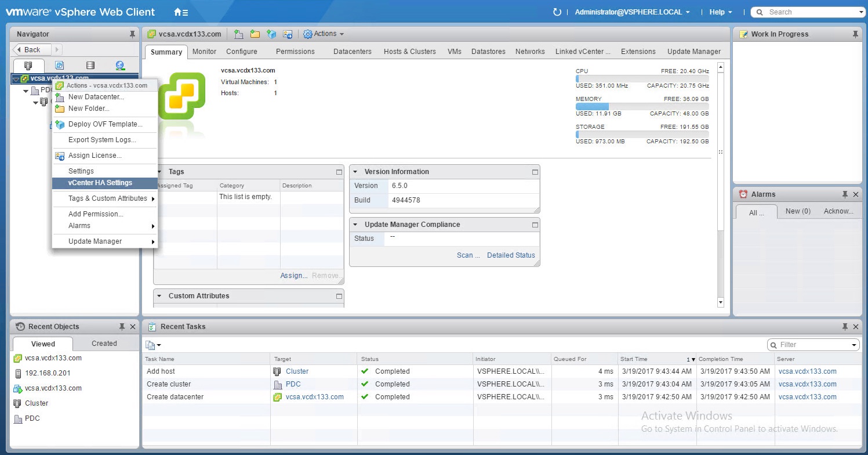Click the Home menu icon in header
The height and width of the screenshot is (455, 868).
coord(180,12)
